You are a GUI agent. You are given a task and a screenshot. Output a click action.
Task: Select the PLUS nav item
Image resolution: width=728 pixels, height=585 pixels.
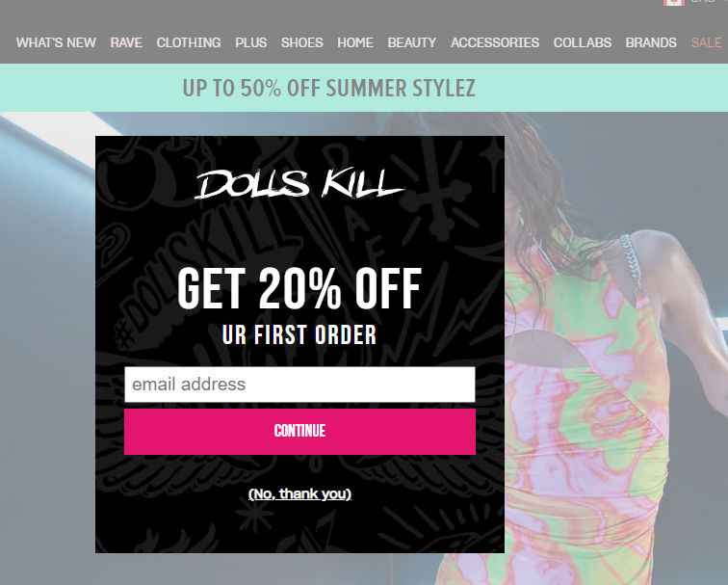[x=250, y=42]
